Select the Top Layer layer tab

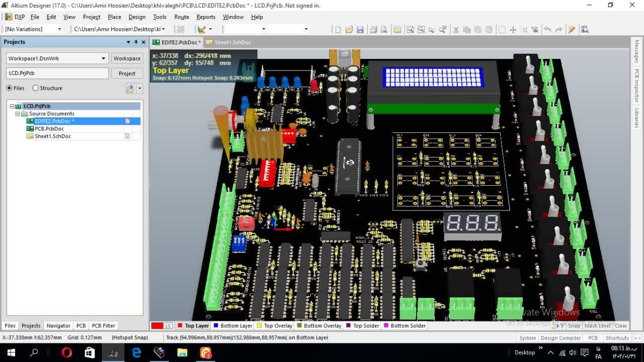[x=193, y=326]
